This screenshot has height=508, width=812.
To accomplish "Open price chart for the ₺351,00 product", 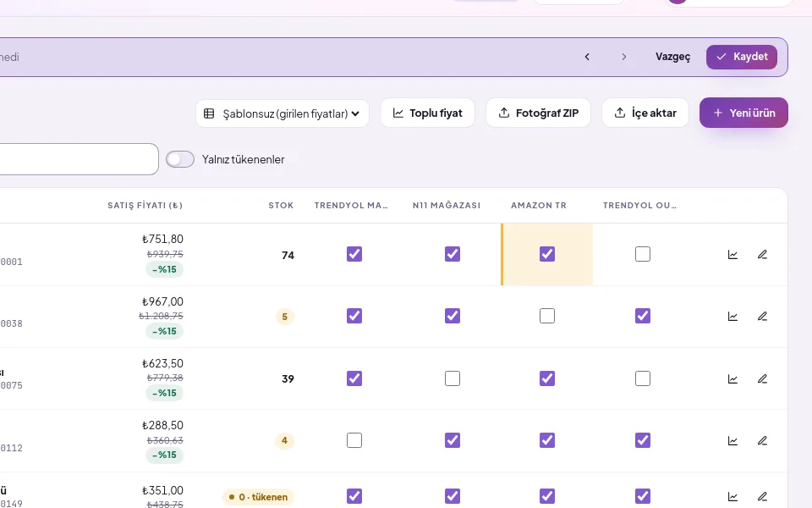I will point(732,497).
